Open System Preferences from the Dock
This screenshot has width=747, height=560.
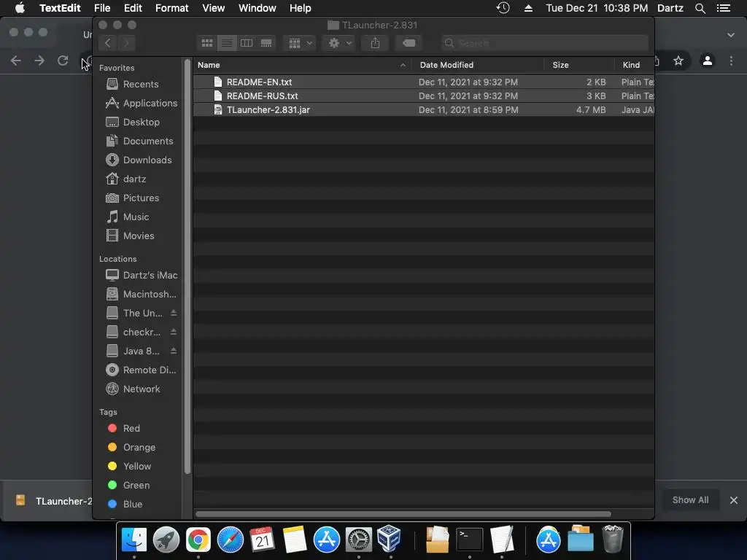[358, 540]
